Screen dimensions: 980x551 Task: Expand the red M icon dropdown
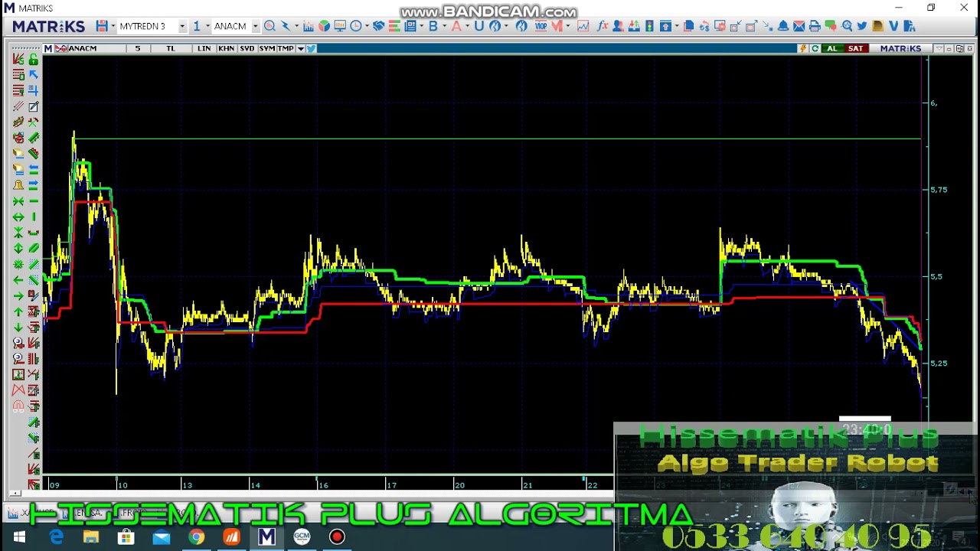click(568, 26)
